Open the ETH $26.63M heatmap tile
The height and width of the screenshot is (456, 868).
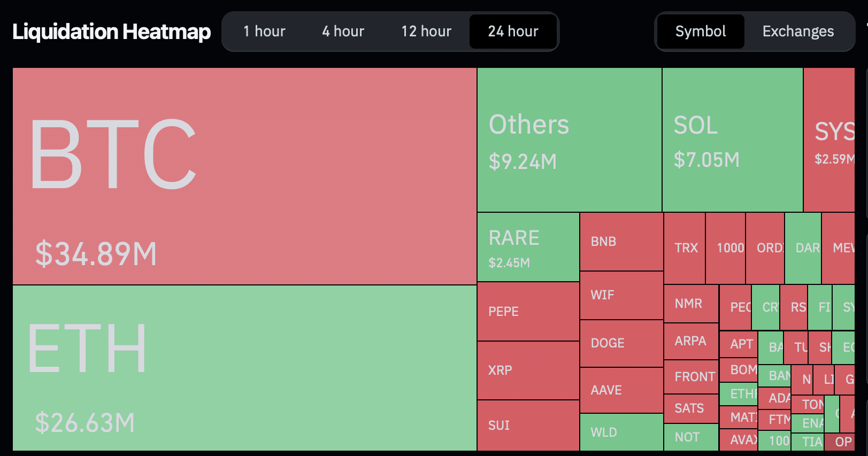244,368
